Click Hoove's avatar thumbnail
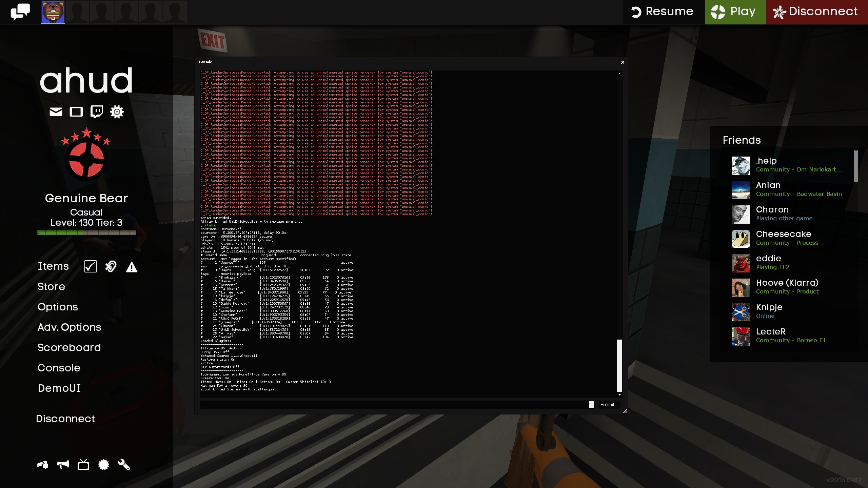Image resolution: width=868 pixels, height=488 pixels. point(741,288)
